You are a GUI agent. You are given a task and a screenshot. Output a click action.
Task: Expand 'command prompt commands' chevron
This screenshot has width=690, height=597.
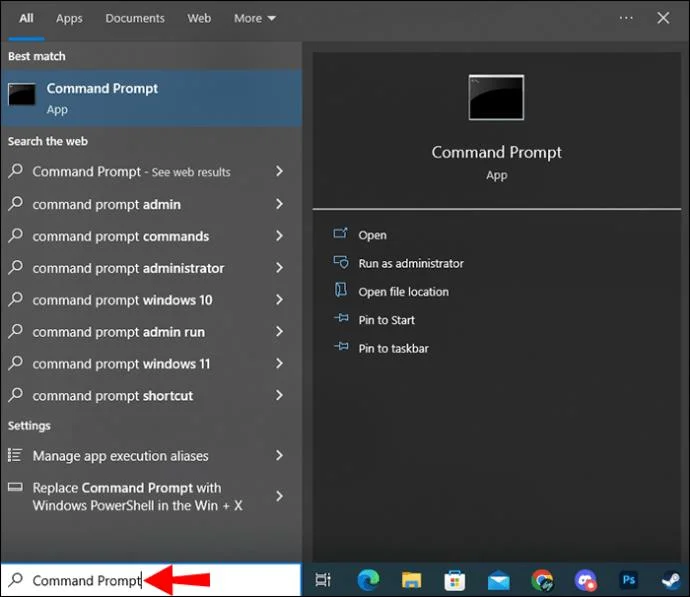click(x=279, y=236)
